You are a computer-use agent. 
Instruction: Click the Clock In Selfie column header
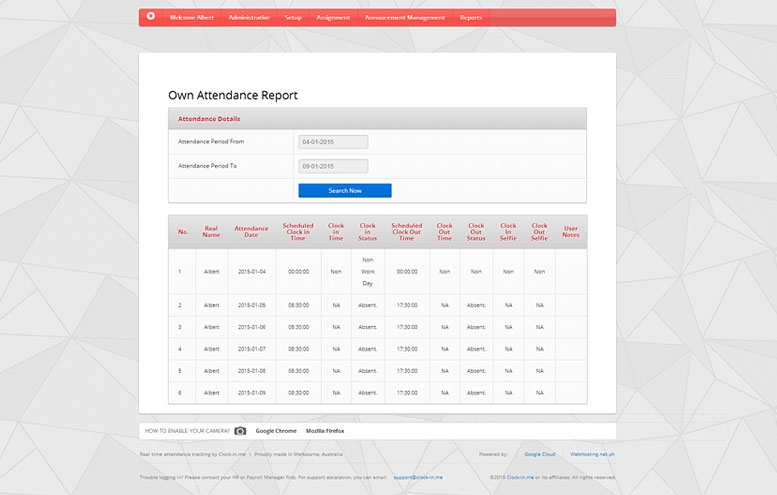click(x=508, y=232)
